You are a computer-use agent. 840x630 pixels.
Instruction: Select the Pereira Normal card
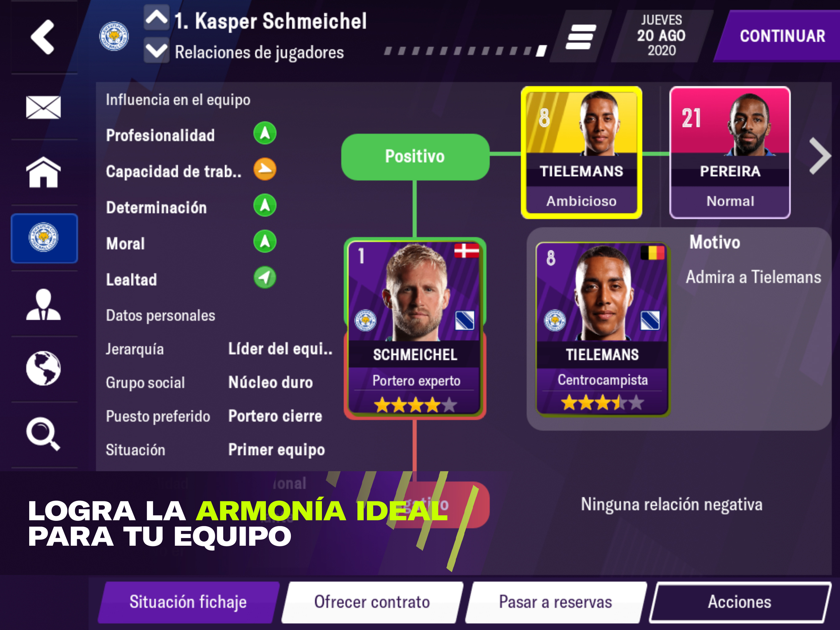click(x=730, y=152)
